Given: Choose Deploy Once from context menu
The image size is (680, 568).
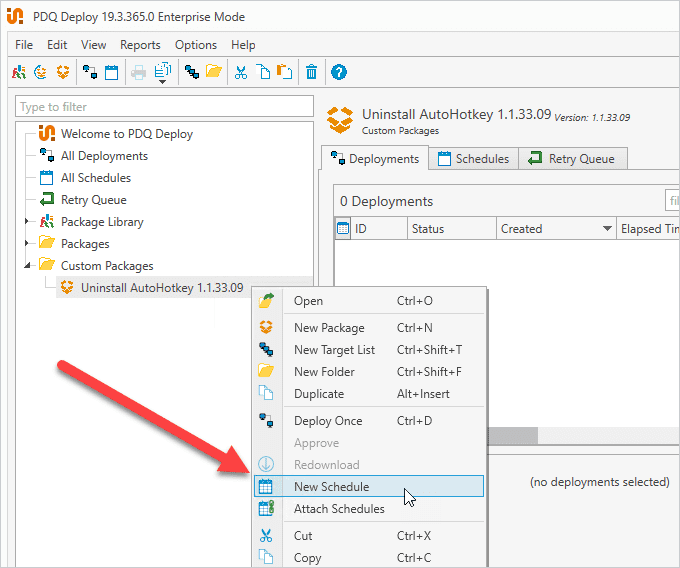Looking at the screenshot, I should tap(369, 421).
